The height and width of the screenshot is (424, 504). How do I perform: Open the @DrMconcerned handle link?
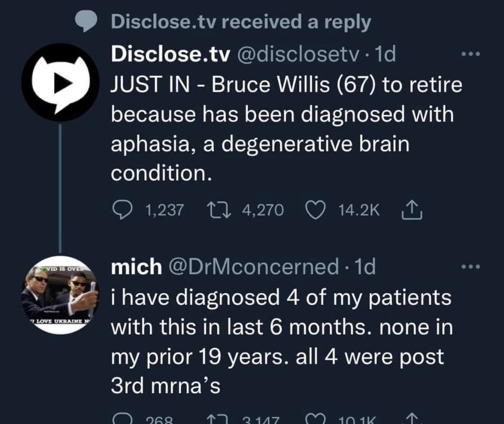point(255,267)
